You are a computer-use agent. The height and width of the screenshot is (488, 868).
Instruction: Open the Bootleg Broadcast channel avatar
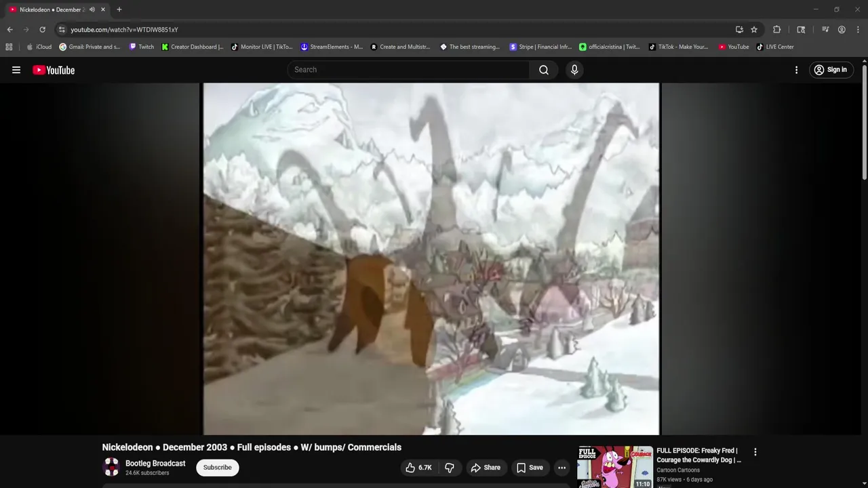pos(111,467)
